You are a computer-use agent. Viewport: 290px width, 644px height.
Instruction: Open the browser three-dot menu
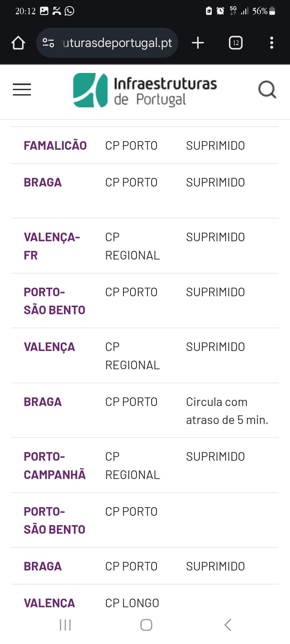(271, 43)
